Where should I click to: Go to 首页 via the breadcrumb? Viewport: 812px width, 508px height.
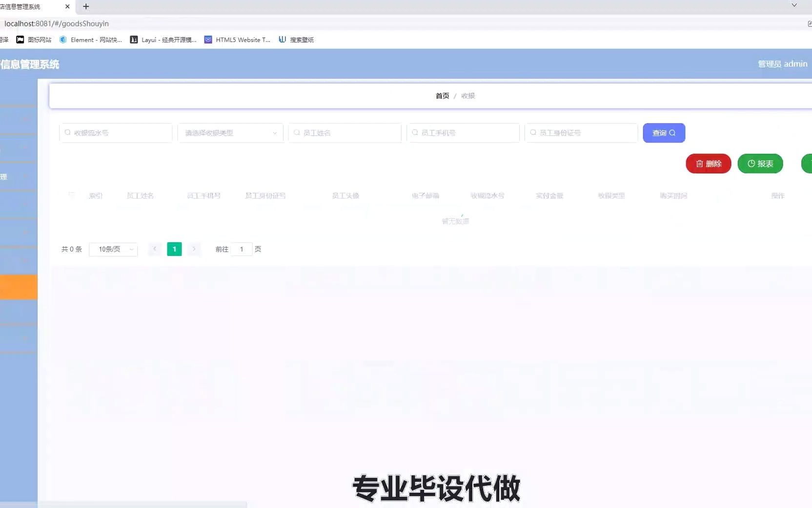(x=442, y=96)
